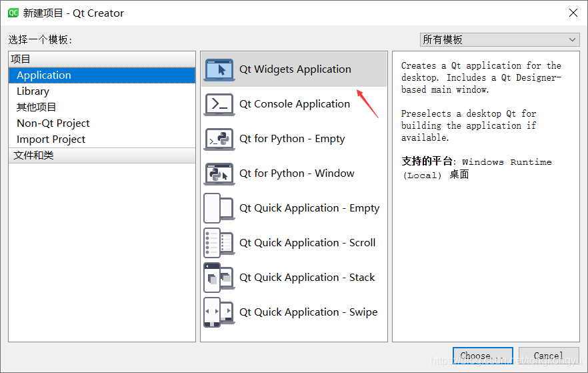Viewport: 588px width, 373px height.
Task: Pick Qt Quick Application - Swipe label
Action: [308, 312]
